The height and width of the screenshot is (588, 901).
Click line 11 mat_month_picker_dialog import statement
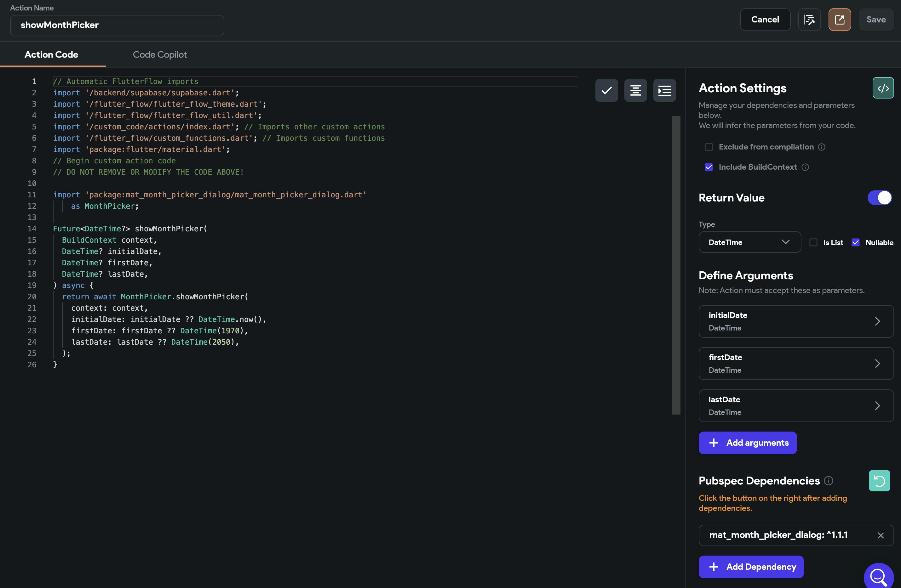click(210, 195)
